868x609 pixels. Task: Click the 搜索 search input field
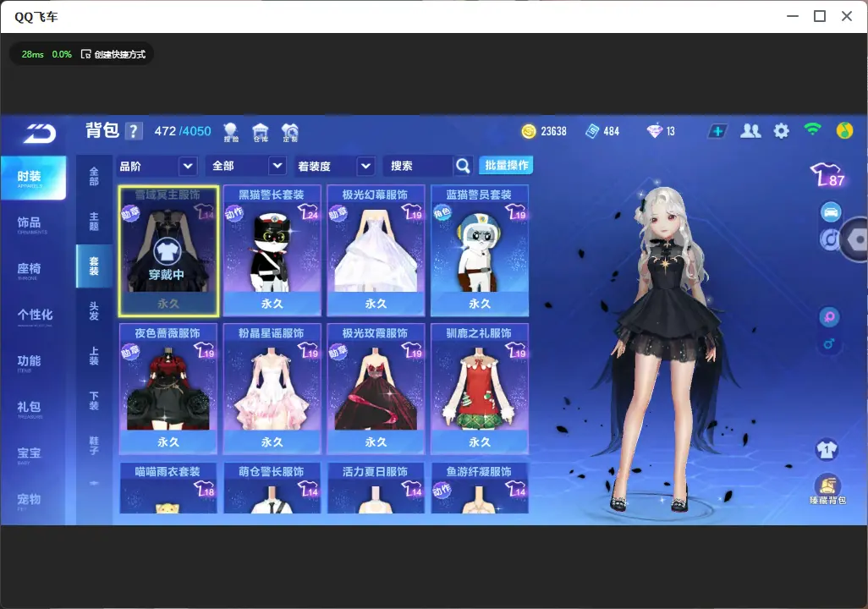point(419,166)
